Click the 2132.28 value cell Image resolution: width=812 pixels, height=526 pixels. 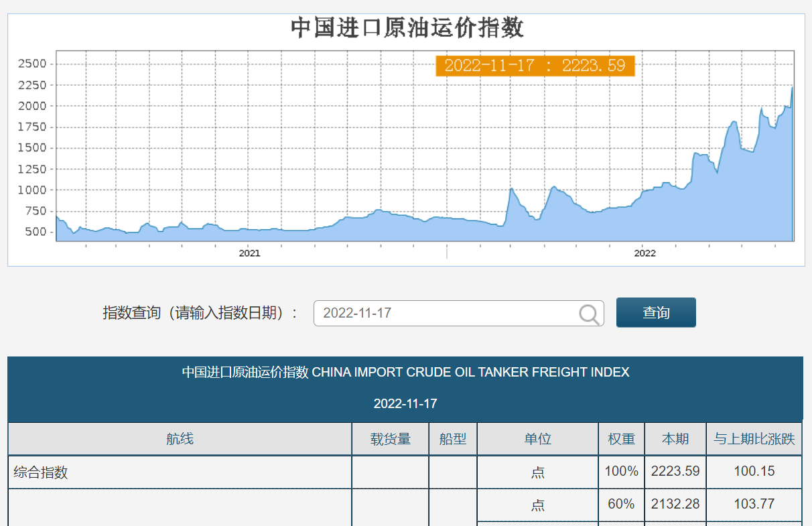tap(675, 504)
